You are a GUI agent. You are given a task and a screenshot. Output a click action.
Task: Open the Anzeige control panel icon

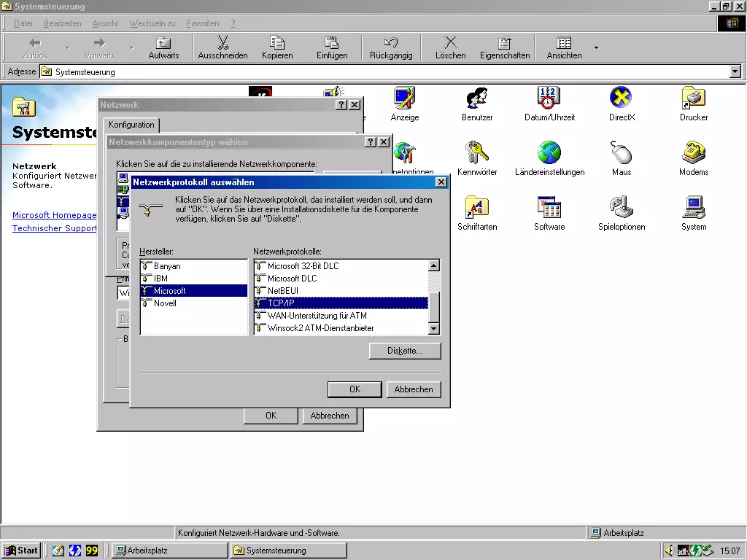404,98
